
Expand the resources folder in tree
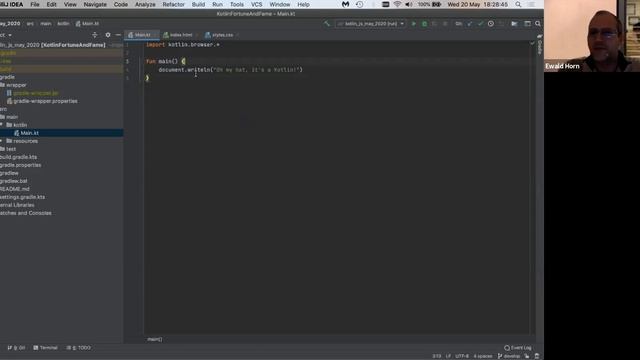[x=2, y=141]
